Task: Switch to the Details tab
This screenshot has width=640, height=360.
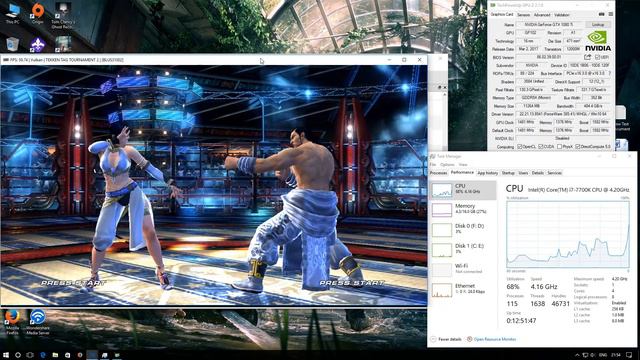Action: point(538,173)
